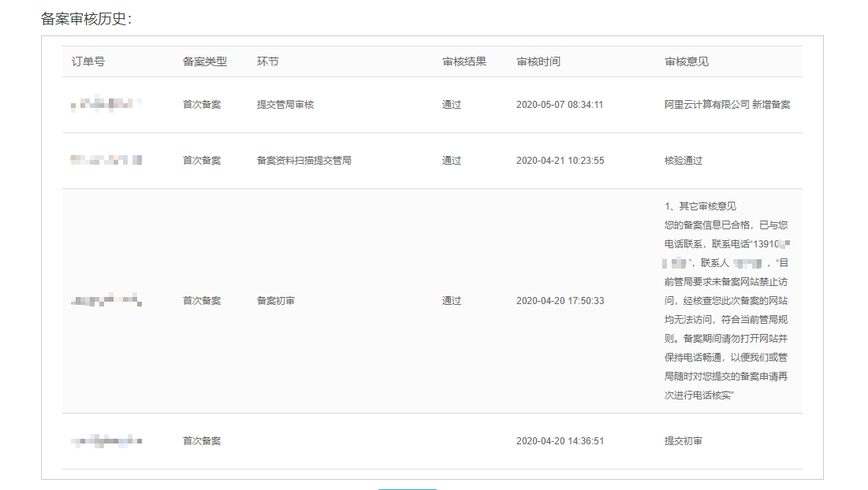Click the 阿里云计算有限公司 新增备案 opinion

[727, 104]
